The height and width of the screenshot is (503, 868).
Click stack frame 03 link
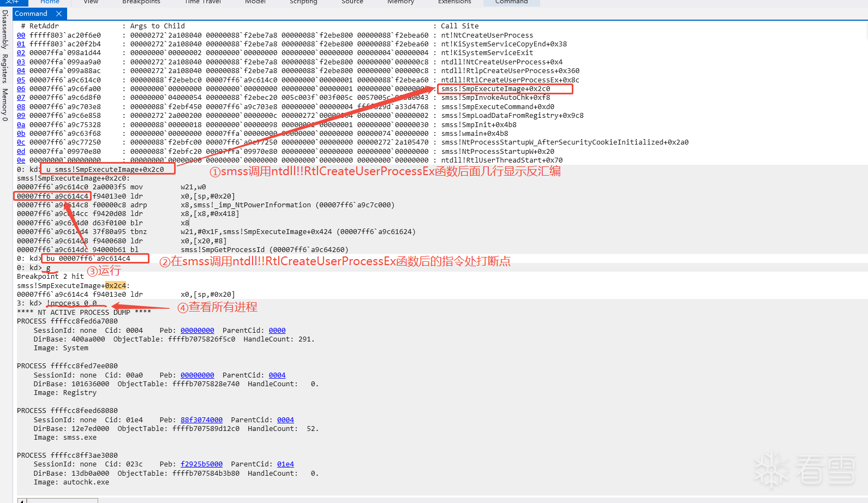click(x=21, y=62)
